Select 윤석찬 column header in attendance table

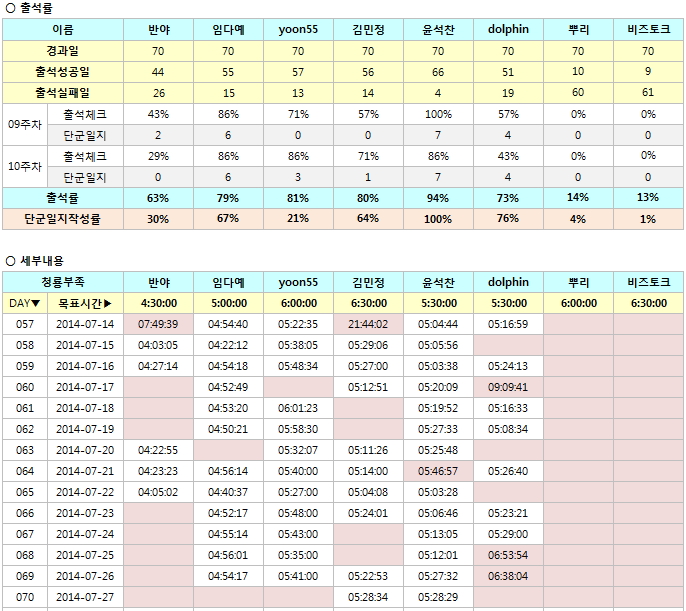(x=438, y=30)
